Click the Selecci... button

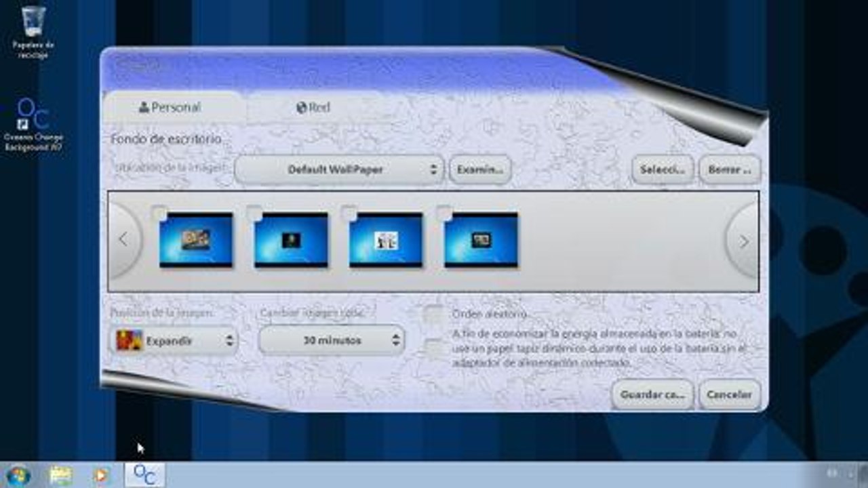click(x=663, y=169)
